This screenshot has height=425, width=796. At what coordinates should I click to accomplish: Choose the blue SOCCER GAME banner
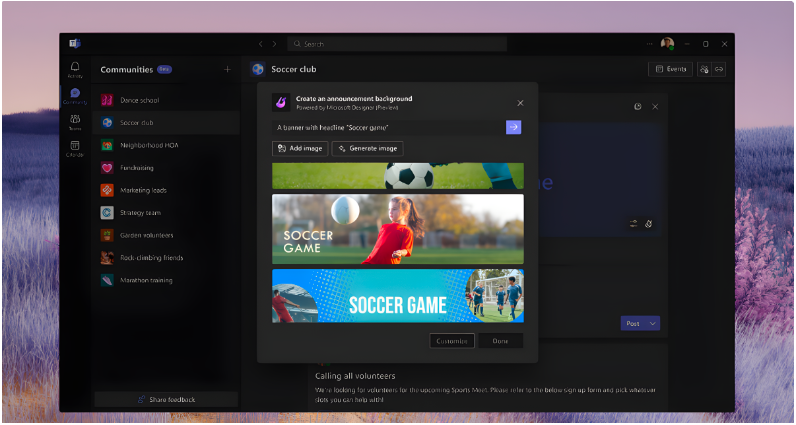pyautogui.click(x=397, y=296)
